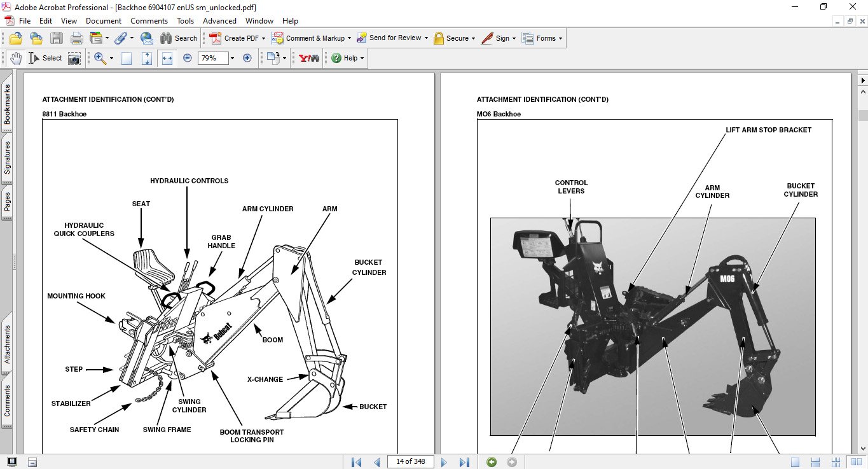Save the document with the diskette icon
The width and height of the screenshot is (868, 469).
57,38
